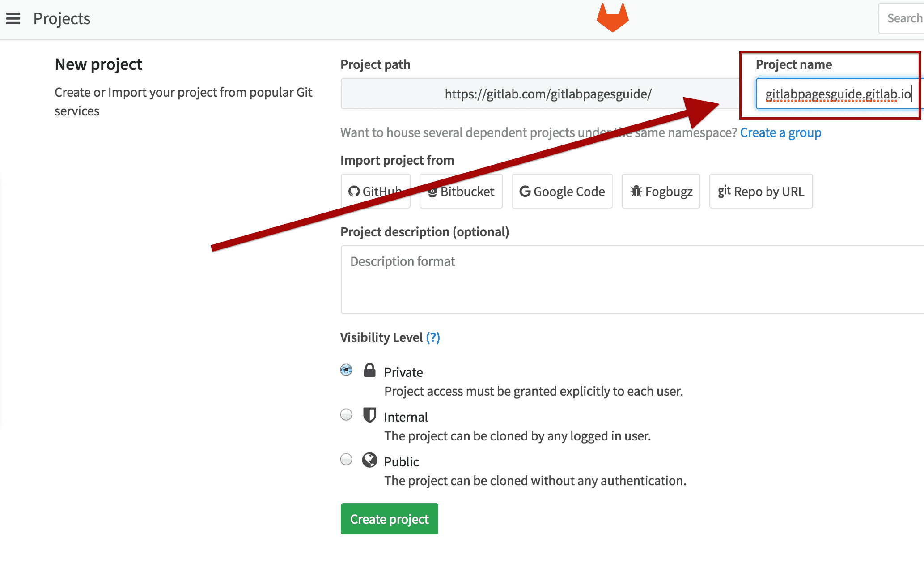
Task: Select the Public visibility radio button
Action: tap(346, 460)
